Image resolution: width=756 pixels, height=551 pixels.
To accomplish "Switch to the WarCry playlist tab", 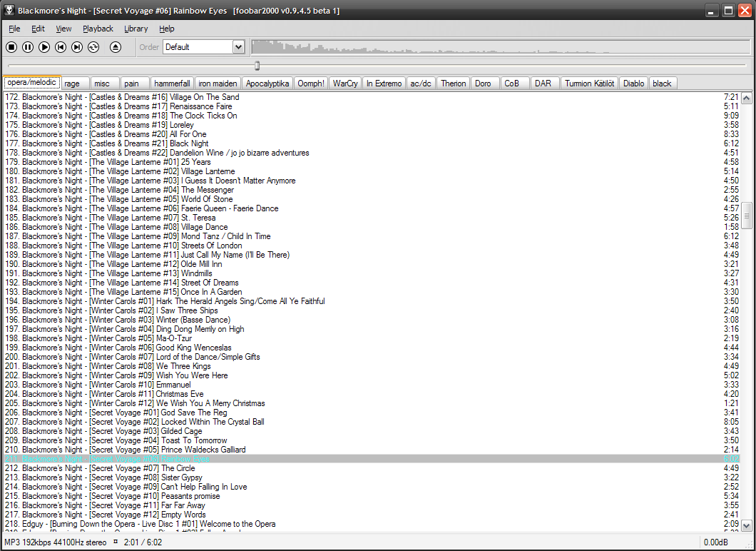I will pyautogui.click(x=345, y=84).
